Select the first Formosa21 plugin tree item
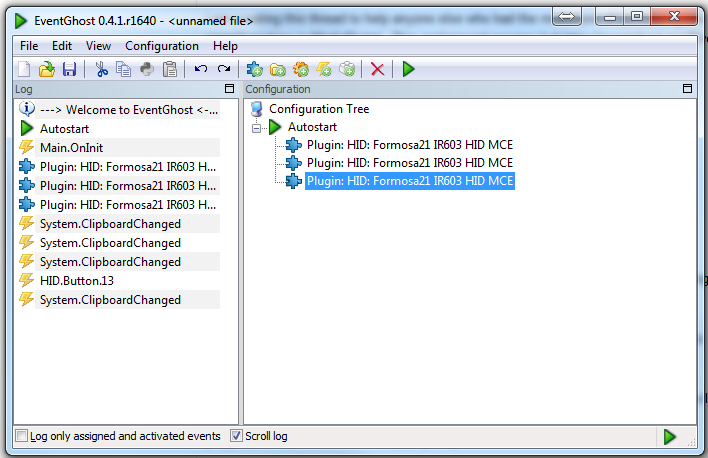Image resolution: width=708 pixels, height=458 pixels. [x=410, y=145]
